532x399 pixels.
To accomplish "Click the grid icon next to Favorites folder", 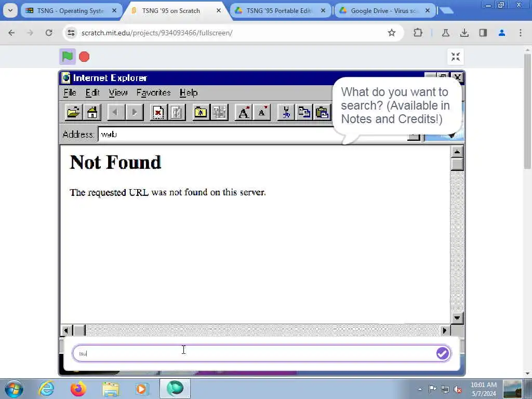I will [x=219, y=112].
